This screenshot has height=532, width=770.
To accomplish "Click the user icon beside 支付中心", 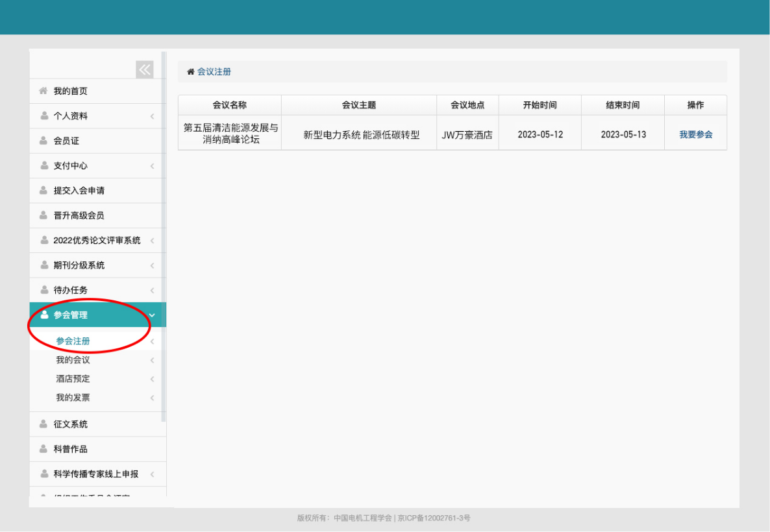I will 44,165.
